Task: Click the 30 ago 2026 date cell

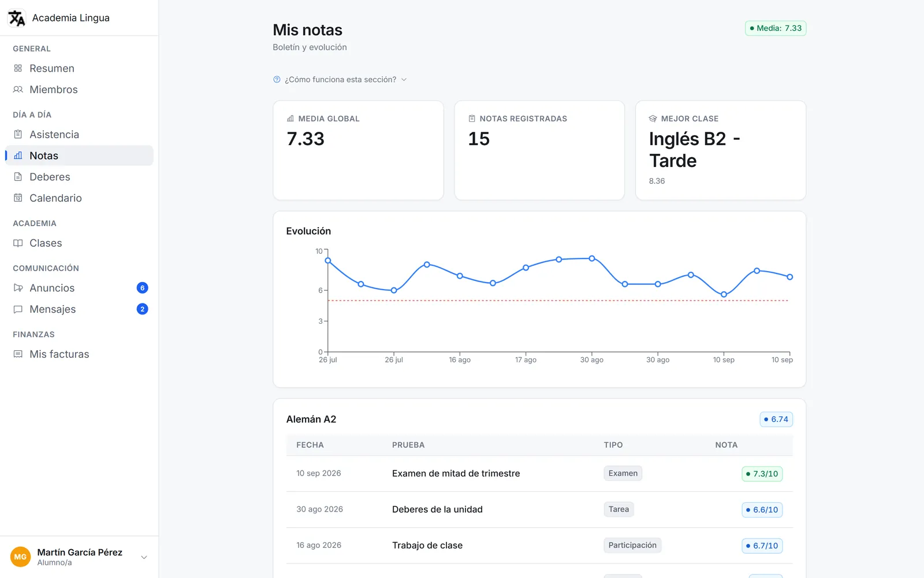Action: (x=319, y=509)
